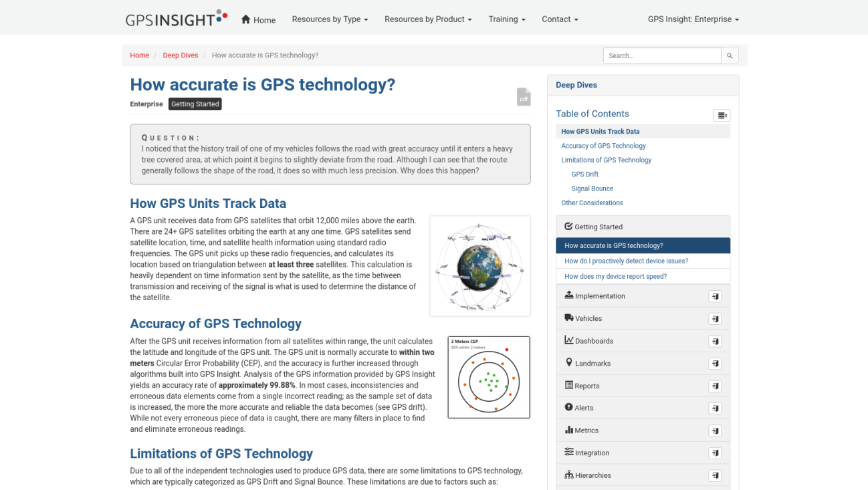Jump to How GPS Units Track Data
This screenshot has height=490, width=868.
pyautogui.click(x=600, y=132)
